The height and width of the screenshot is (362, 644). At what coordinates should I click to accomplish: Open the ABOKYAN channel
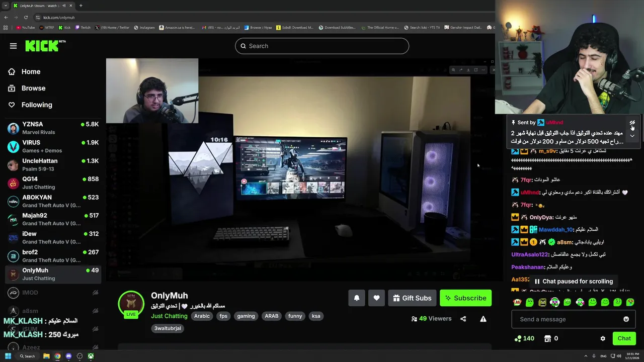click(x=53, y=201)
